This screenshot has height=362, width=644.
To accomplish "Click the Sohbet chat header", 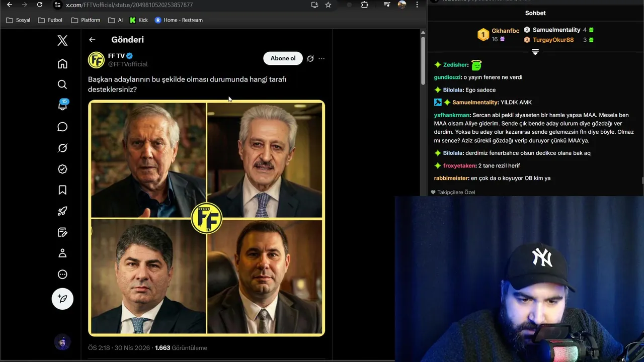I will pyautogui.click(x=535, y=13).
